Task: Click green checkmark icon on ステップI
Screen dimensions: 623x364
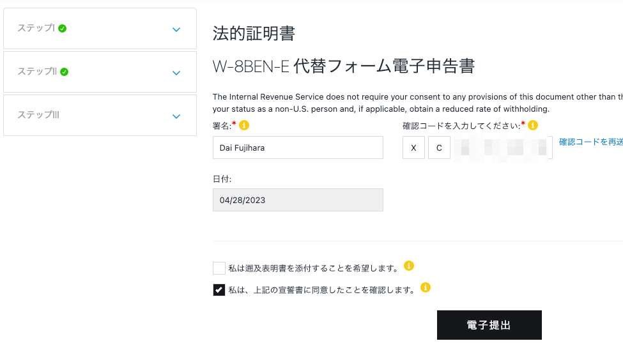Action: point(63,29)
